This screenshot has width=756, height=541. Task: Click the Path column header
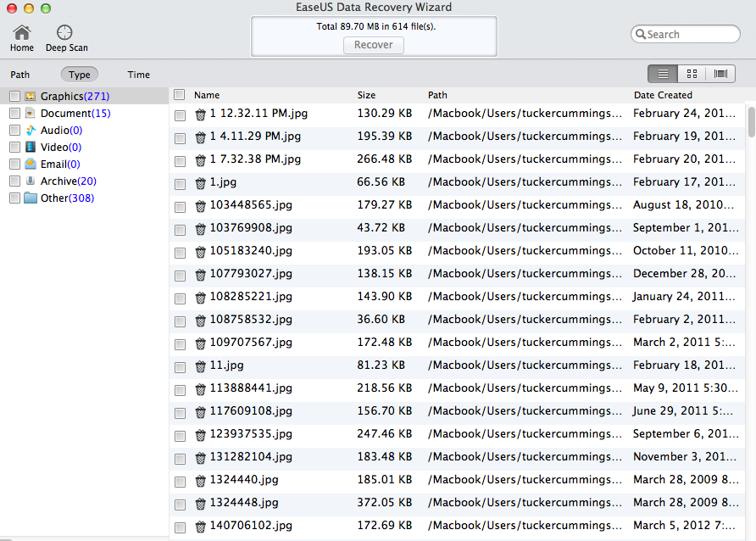437,95
